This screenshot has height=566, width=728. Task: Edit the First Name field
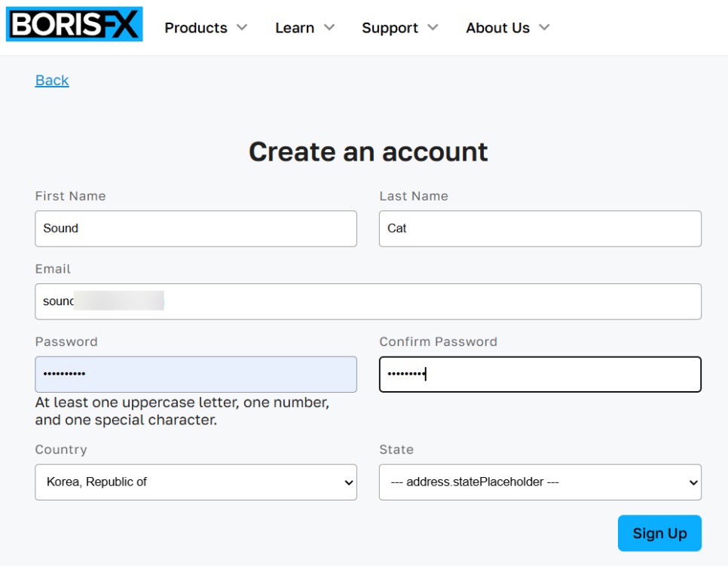pos(196,228)
